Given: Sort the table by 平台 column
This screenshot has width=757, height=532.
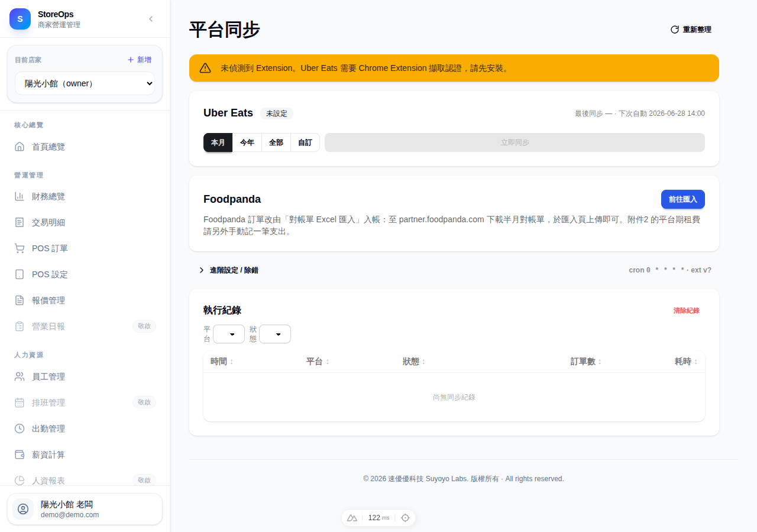Looking at the screenshot, I should click(318, 361).
